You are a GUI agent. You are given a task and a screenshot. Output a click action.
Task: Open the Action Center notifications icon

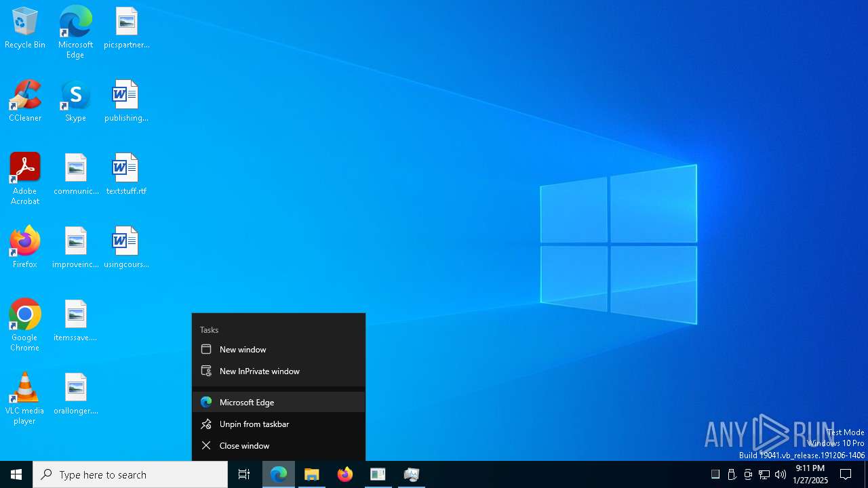846,474
